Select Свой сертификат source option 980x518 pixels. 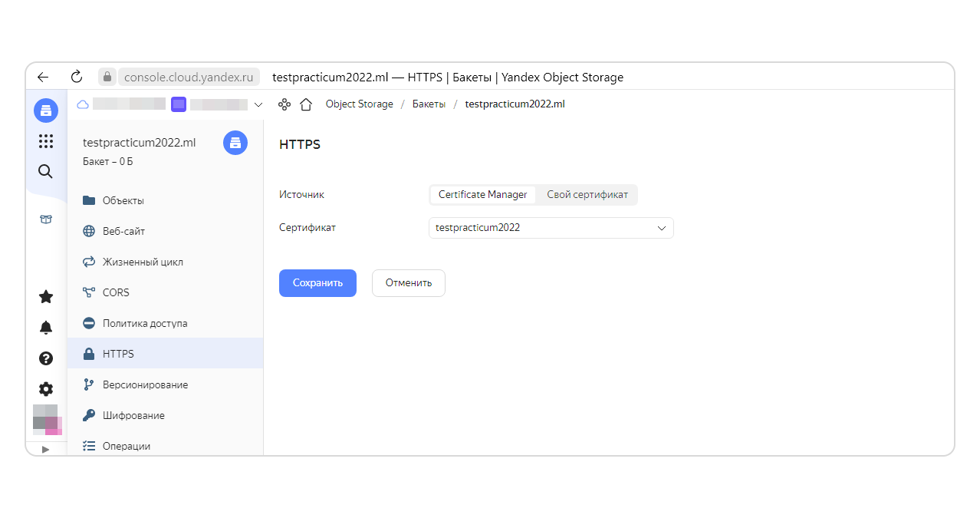(x=587, y=195)
